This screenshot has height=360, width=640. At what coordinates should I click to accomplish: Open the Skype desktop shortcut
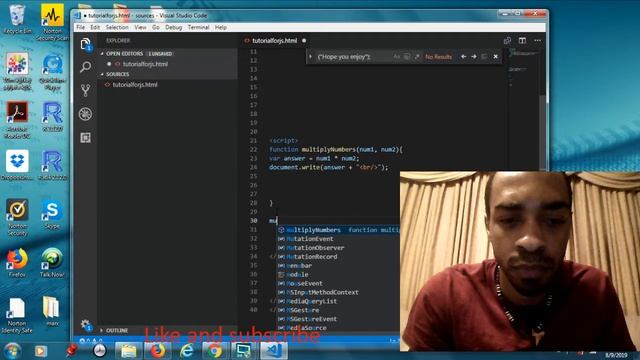click(x=52, y=214)
